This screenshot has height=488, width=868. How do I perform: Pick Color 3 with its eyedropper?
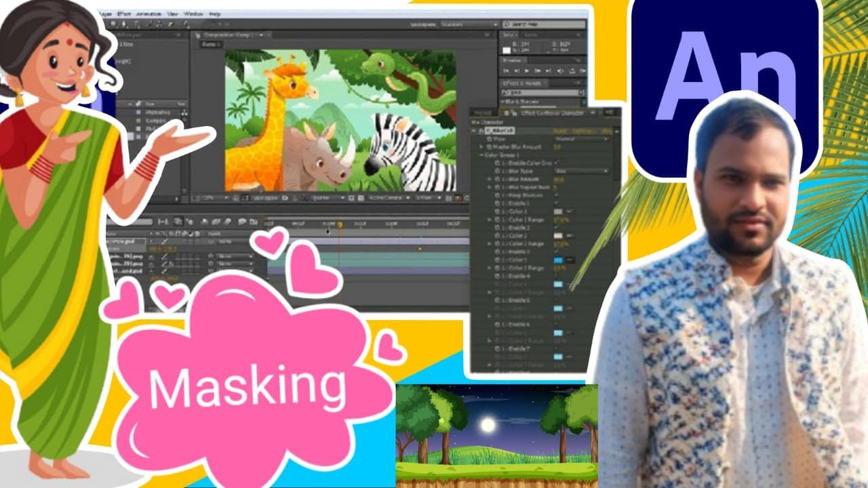click(x=570, y=260)
